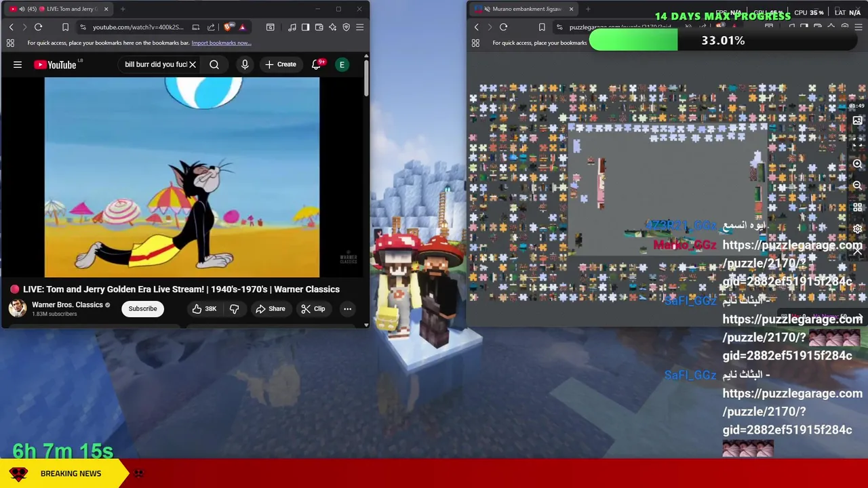Clear the YouTube search text

(193, 64)
